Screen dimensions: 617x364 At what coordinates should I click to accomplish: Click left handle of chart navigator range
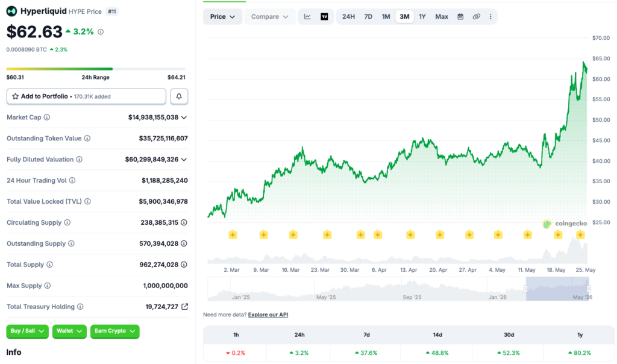pos(525,289)
